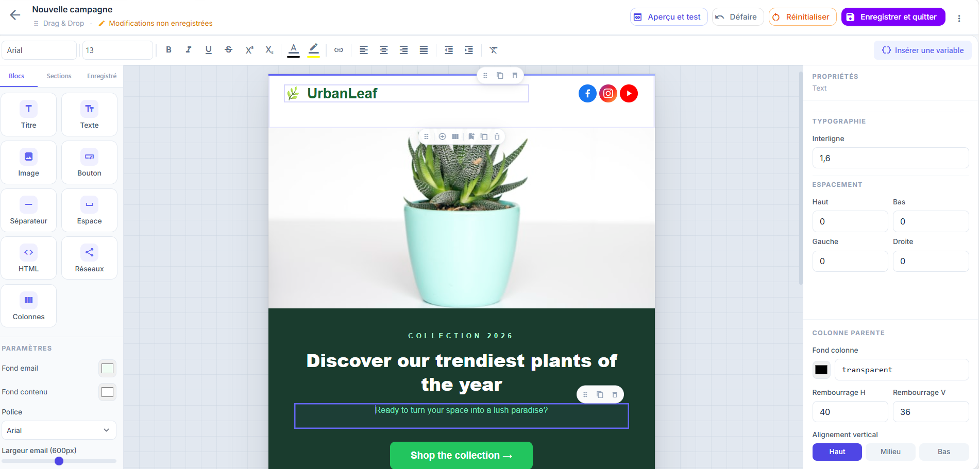
Task: Select the Séparateur block
Action: pos(29,210)
